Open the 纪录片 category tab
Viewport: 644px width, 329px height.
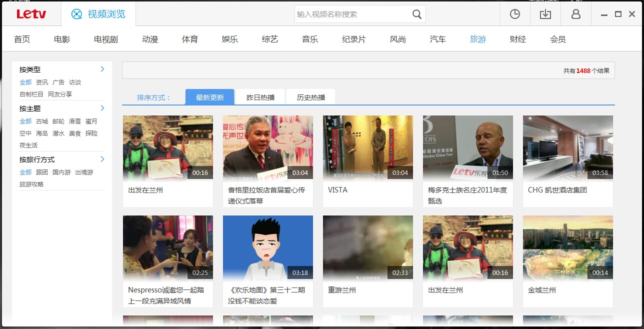pos(353,38)
